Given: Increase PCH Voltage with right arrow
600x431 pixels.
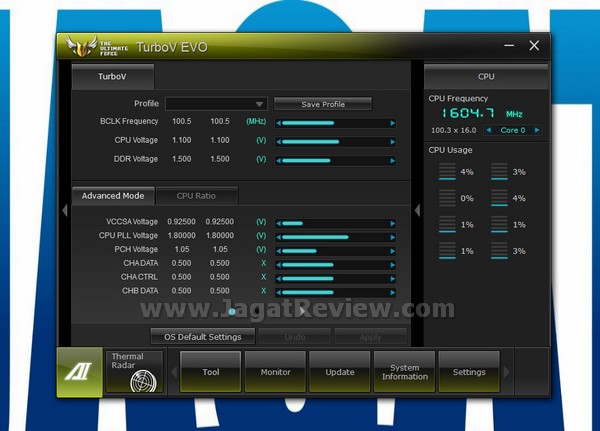Looking at the screenshot, I should click(x=392, y=251).
